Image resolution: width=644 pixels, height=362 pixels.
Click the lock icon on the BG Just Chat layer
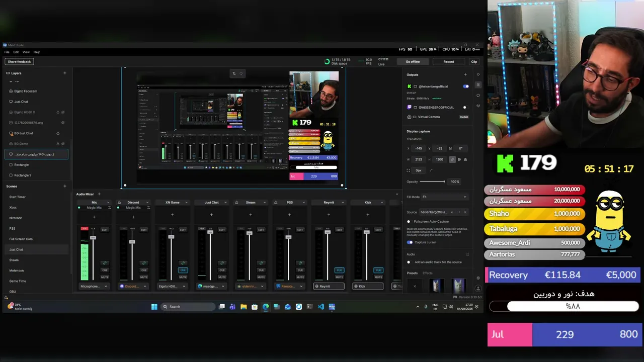tap(58, 133)
